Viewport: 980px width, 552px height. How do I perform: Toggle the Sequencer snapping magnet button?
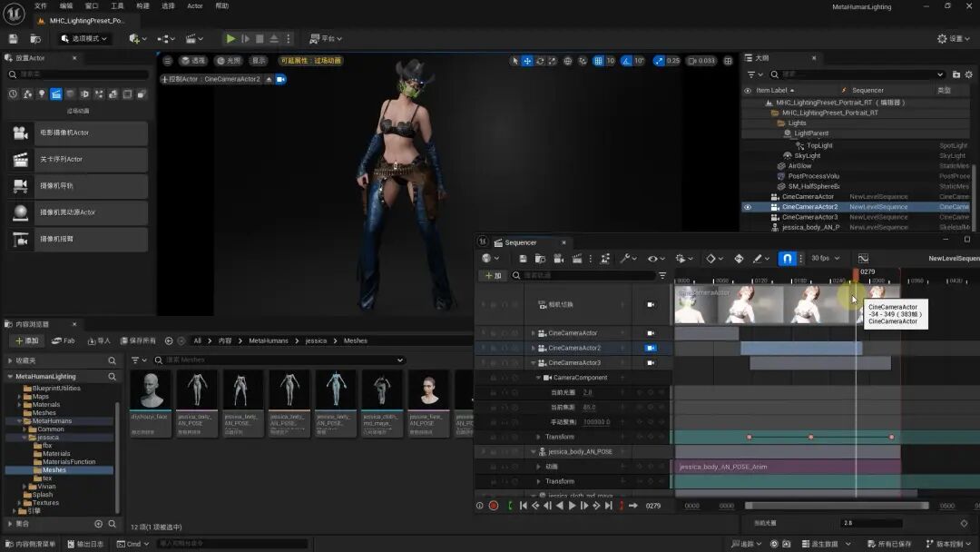coord(787,259)
